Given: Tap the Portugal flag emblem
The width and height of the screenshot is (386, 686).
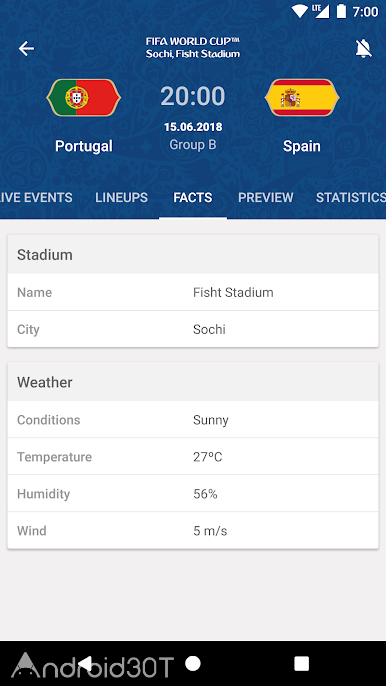Looking at the screenshot, I should (x=84, y=97).
